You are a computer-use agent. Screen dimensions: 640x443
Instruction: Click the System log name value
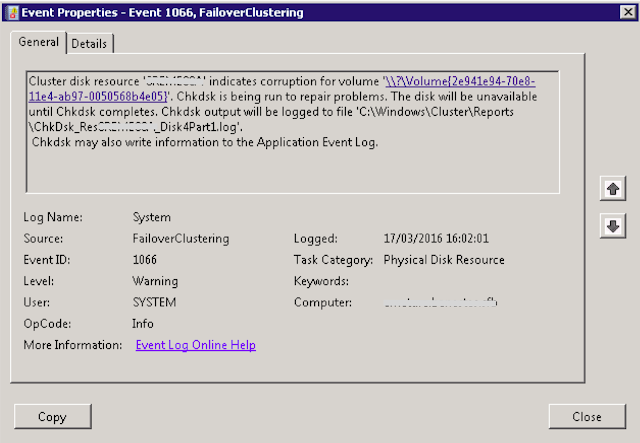pos(151,217)
